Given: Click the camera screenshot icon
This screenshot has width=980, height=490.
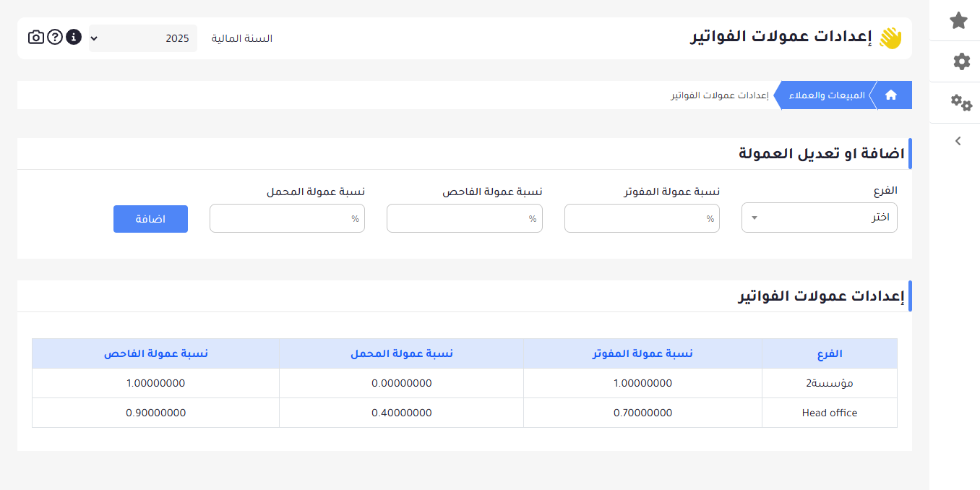Looking at the screenshot, I should coord(36,37).
